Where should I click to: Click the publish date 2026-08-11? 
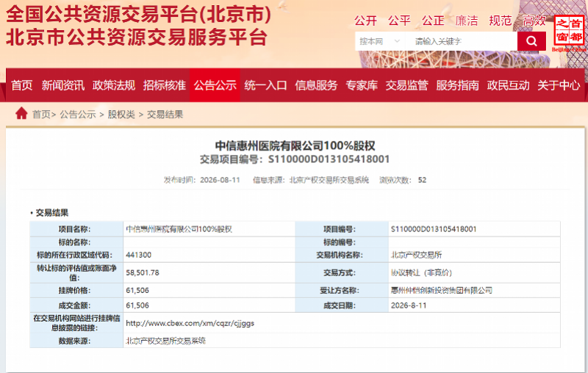pos(220,180)
